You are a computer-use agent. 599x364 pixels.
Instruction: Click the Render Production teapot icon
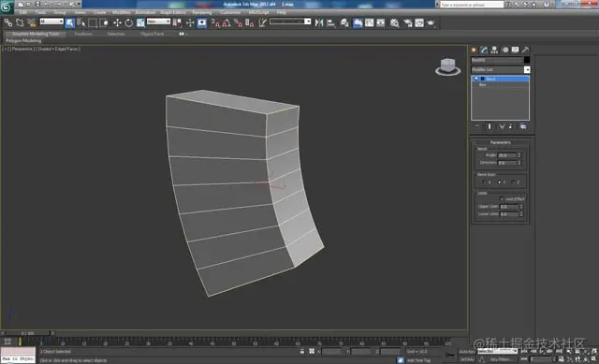click(x=431, y=22)
